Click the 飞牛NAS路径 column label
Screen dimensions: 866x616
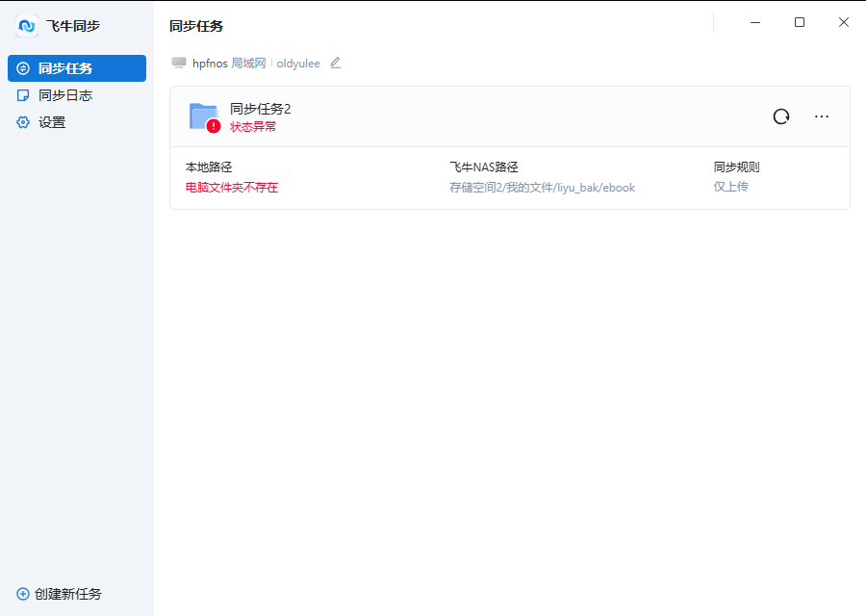pos(484,167)
